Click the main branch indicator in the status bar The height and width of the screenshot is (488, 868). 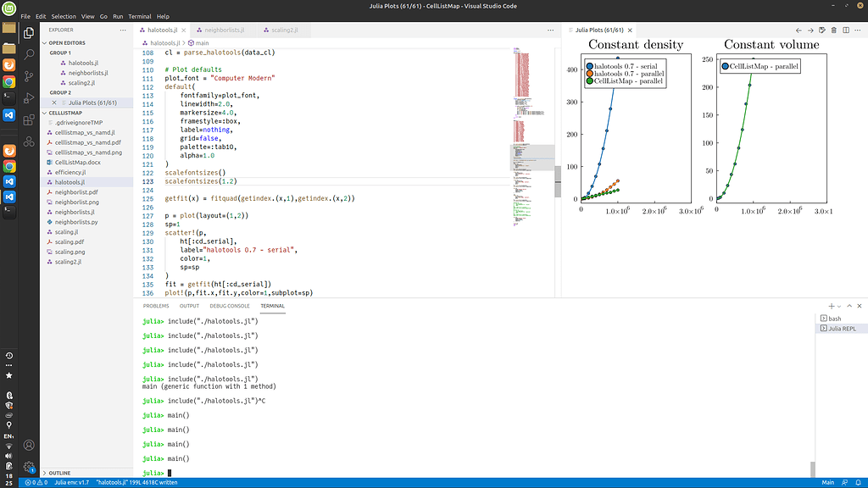pyautogui.click(x=828, y=482)
